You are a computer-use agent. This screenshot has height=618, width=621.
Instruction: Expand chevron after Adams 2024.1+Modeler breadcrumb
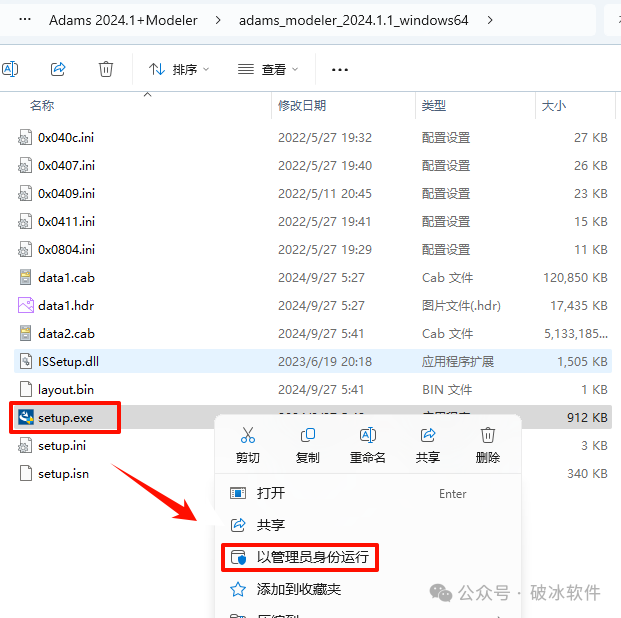coord(218,20)
